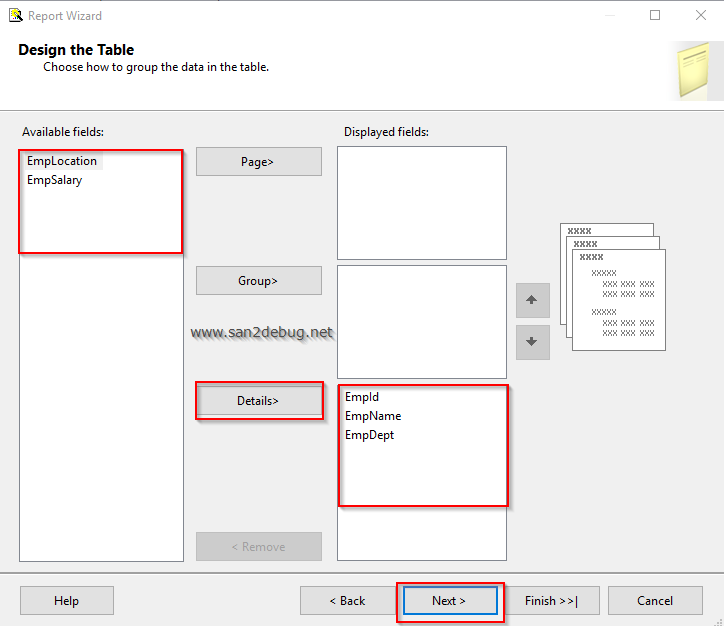Select EmpName in details list
724x626 pixels.
point(373,416)
